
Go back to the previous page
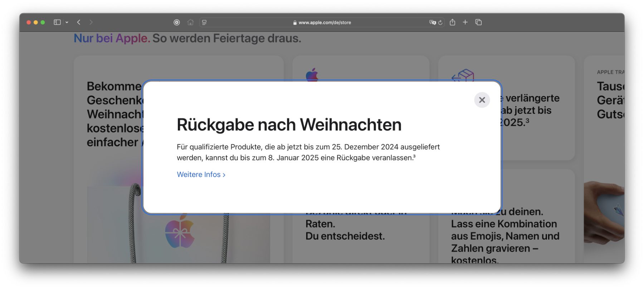click(79, 22)
